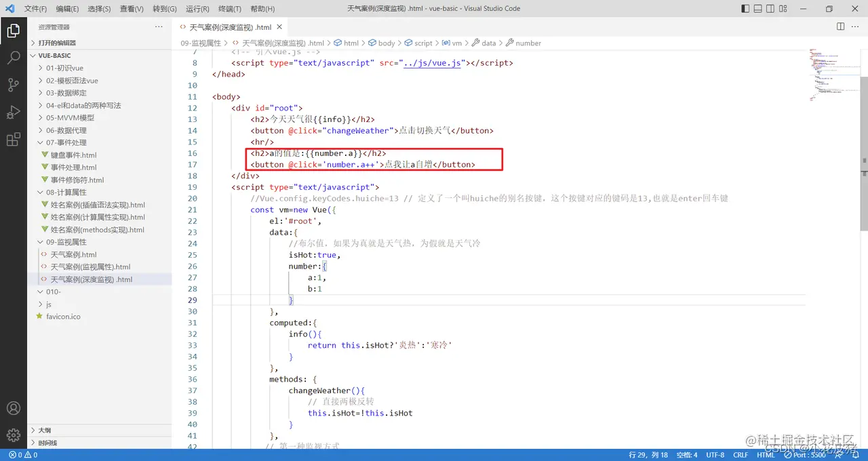Click the body breadcrumb item

(381, 43)
